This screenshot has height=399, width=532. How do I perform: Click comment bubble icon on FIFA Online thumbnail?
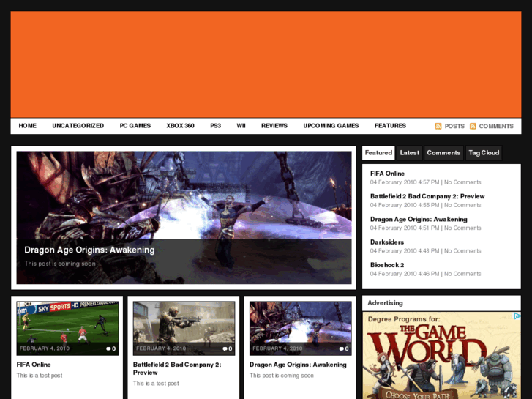[108, 348]
